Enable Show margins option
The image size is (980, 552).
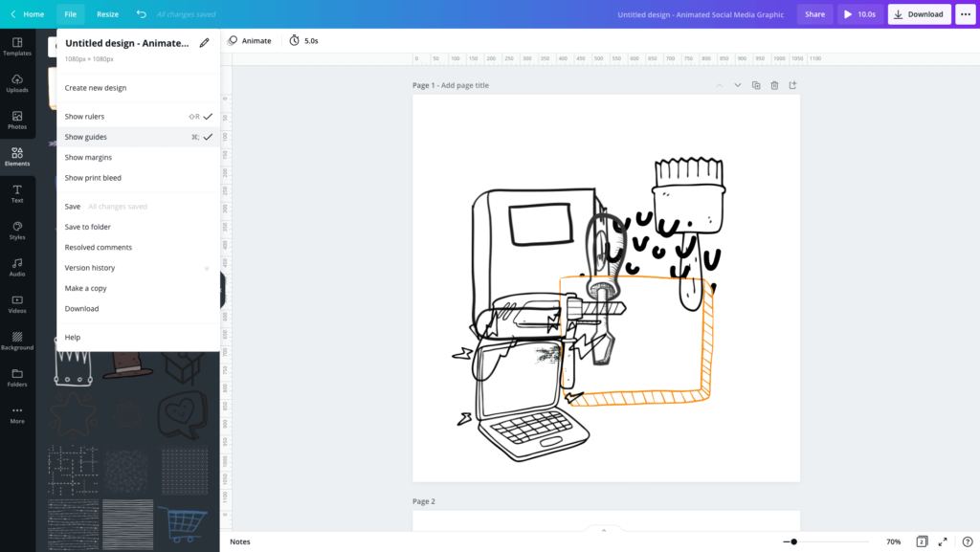89,158
